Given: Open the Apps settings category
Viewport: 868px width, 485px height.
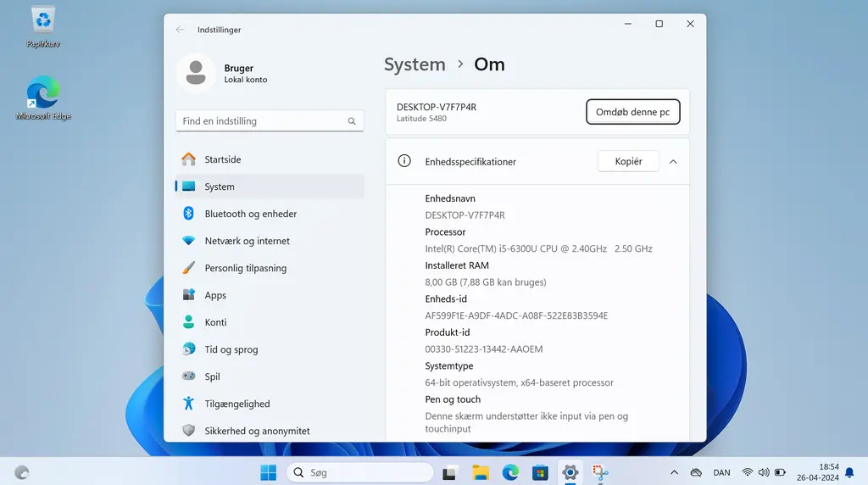Looking at the screenshot, I should pyautogui.click(x=215, y=295).
